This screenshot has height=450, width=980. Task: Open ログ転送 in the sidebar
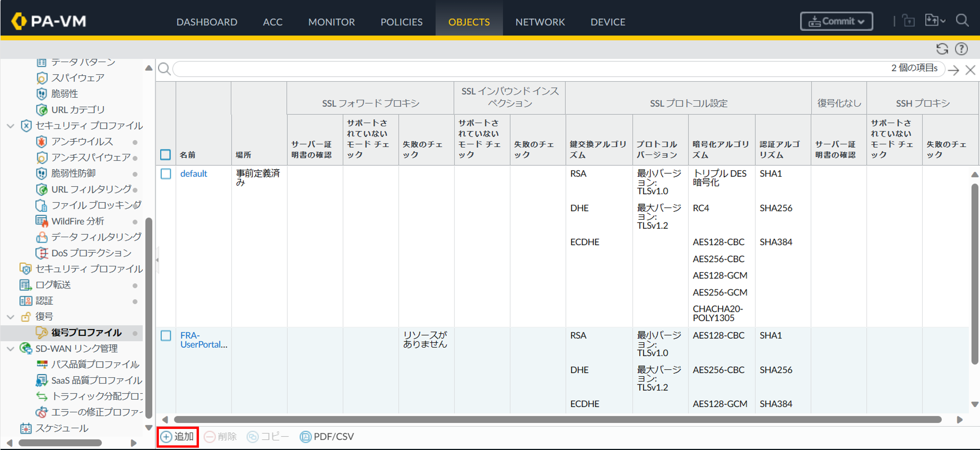pyautogui.click(x=53, y=285)
